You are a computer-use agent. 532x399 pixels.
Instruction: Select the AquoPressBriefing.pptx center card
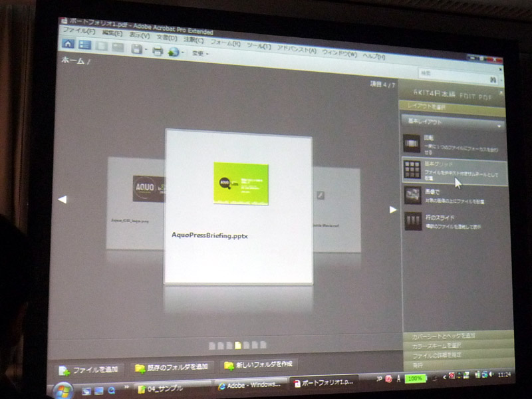tap(238, 207)
